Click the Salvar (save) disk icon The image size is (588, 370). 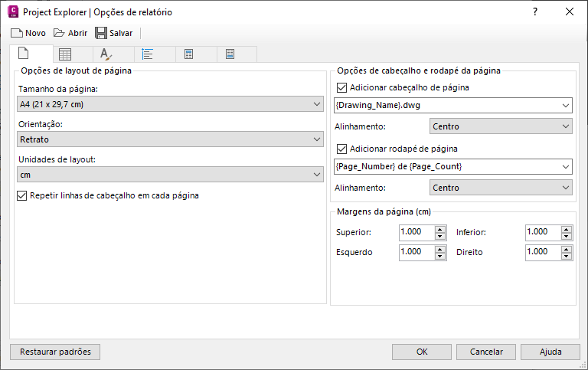100,33
